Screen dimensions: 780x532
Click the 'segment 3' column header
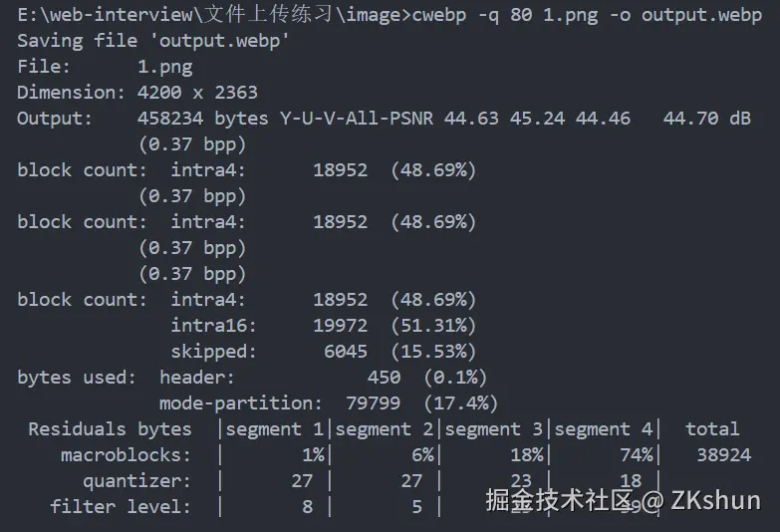pos(494,429)
